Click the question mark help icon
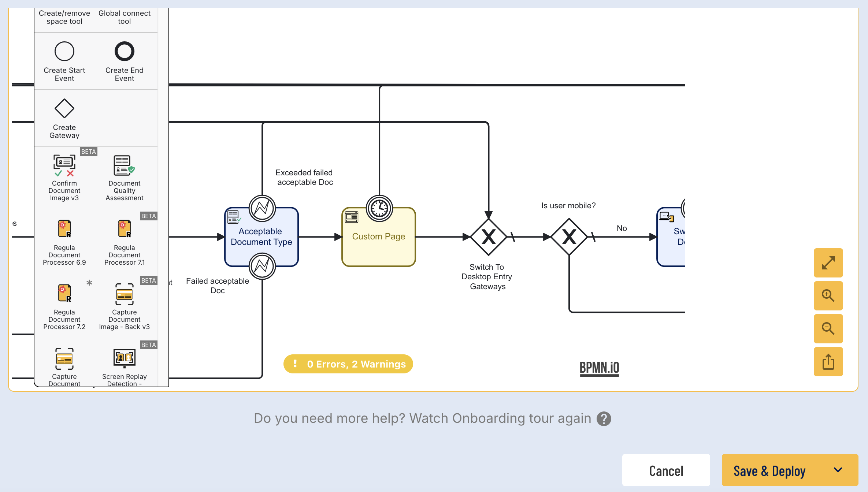The width and height of the screenshot is (868, 492). [604, 419]
